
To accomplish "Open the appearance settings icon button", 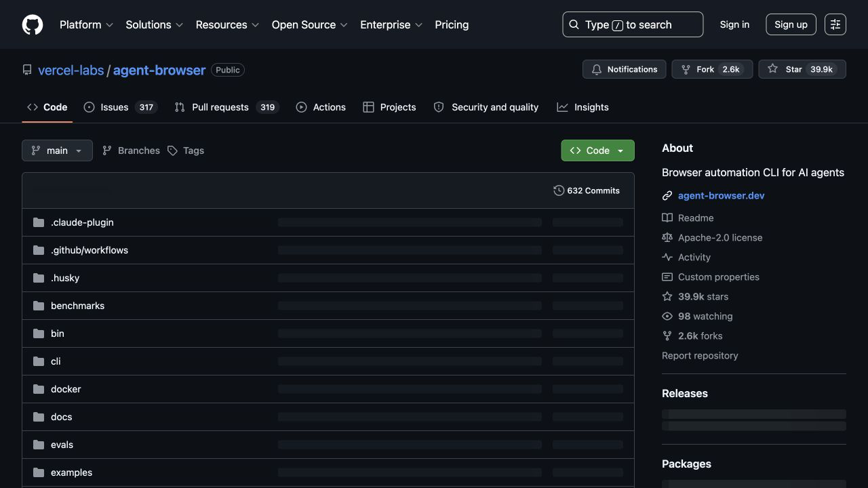I will pos(835,24).
